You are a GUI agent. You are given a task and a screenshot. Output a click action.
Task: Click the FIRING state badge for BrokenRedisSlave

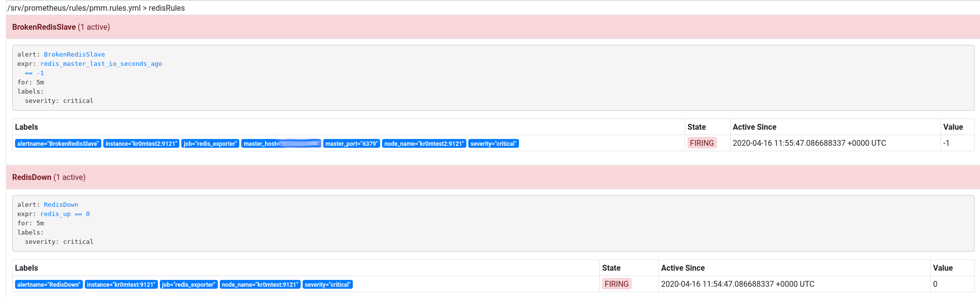coord(702,143)
